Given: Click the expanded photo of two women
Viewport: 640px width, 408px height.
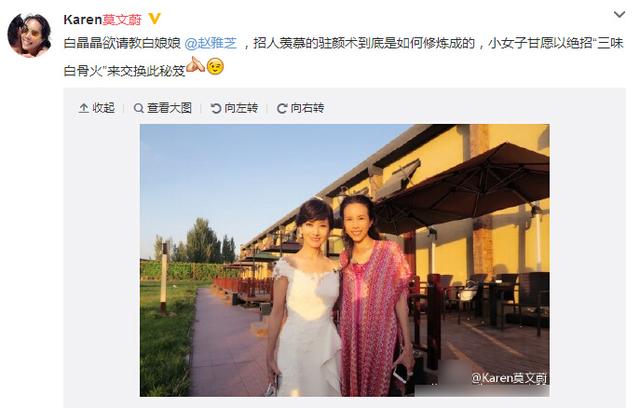Looking at the screenshot, I should pyautogui.click(x=344, y=260).
